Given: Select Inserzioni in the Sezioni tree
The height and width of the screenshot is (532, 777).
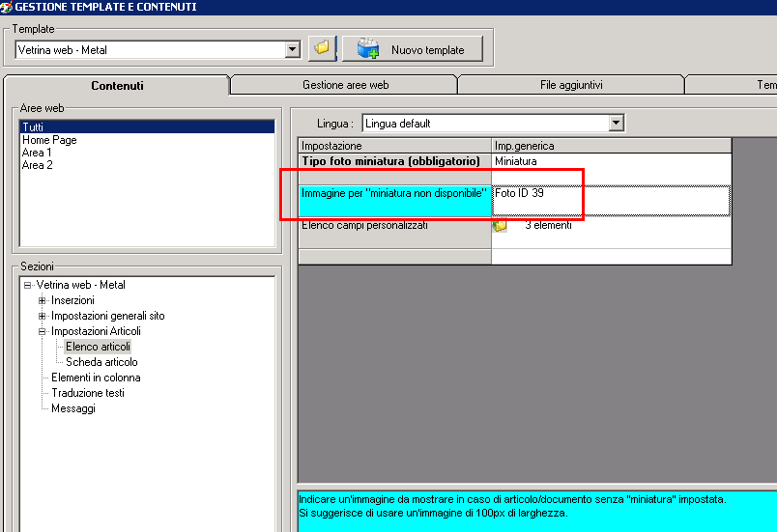Looking at the screenshot, I should pos(72,300).
